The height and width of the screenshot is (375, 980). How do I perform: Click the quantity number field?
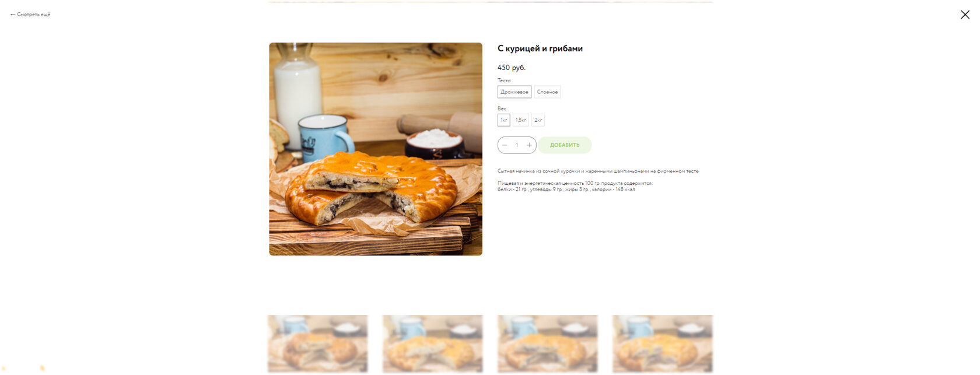coord(517,145)
